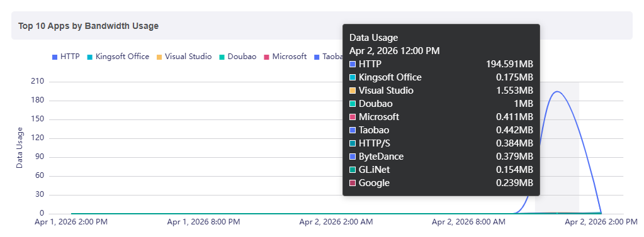Toggle Visual Studio legend entry

pos(184,57)
